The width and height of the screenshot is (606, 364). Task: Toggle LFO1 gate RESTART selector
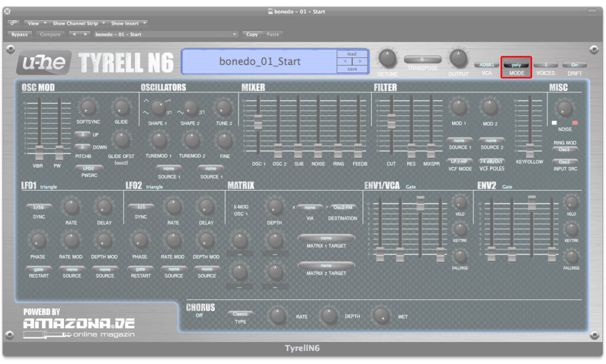[x=38, y=269]
